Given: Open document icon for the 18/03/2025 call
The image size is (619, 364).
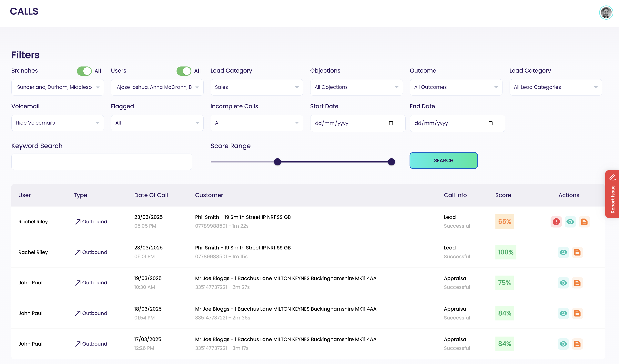Looking at the screenshot, I should [x=577, y=313].
